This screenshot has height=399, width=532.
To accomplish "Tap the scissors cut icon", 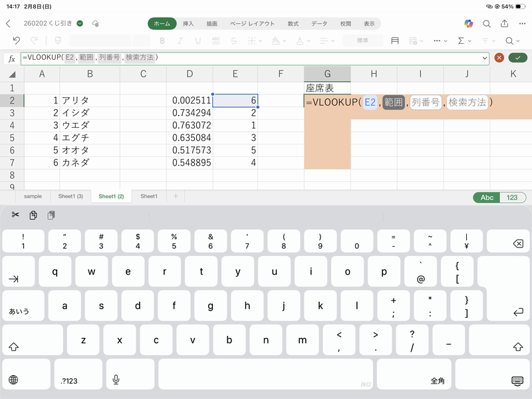I will coord(15,215).
